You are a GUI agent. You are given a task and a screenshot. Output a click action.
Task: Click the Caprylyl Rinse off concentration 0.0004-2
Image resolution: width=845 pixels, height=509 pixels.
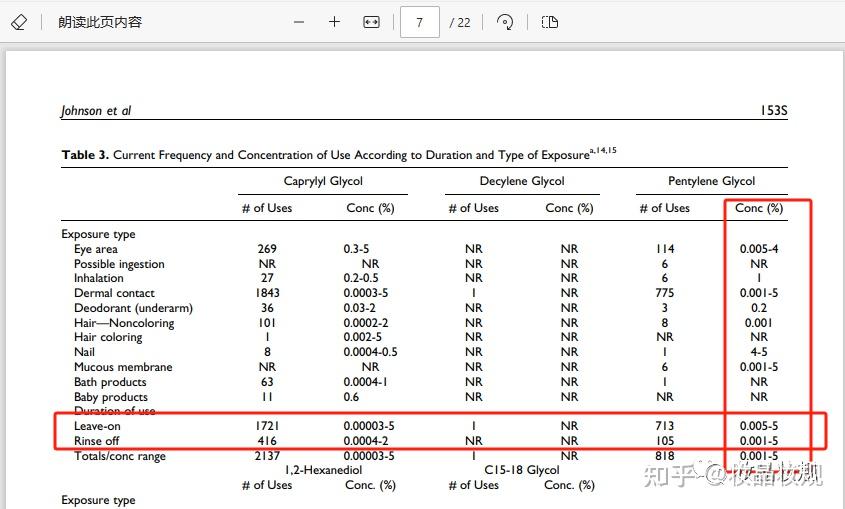click(365, 441)
